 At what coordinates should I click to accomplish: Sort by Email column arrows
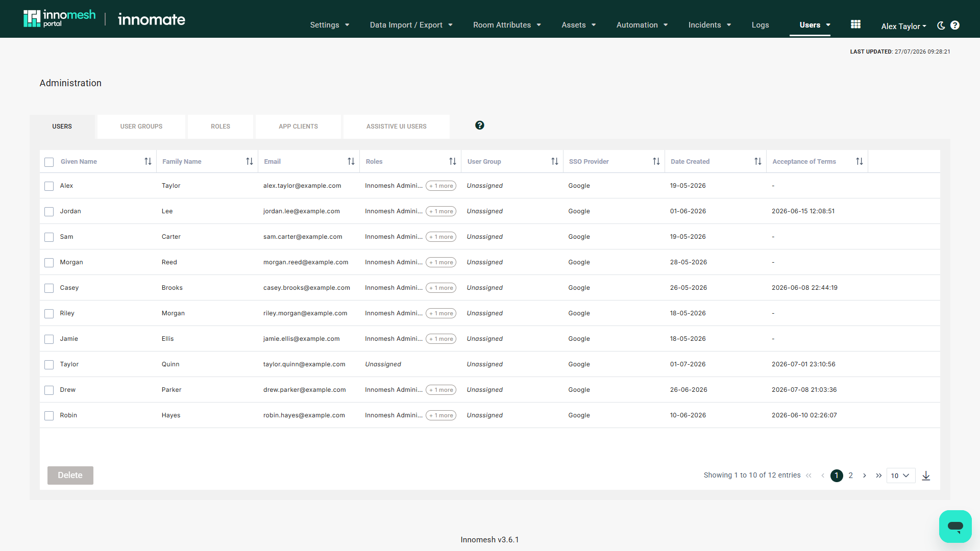pyautogui.click(x=351, y=162)
